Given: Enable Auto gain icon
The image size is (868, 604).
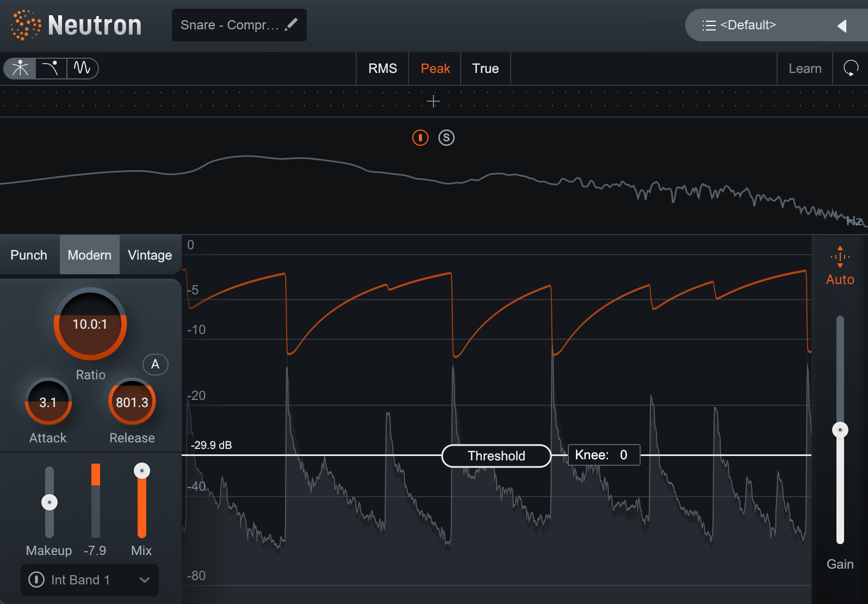Looking at the screenshot, I should (x=840, y=257).
